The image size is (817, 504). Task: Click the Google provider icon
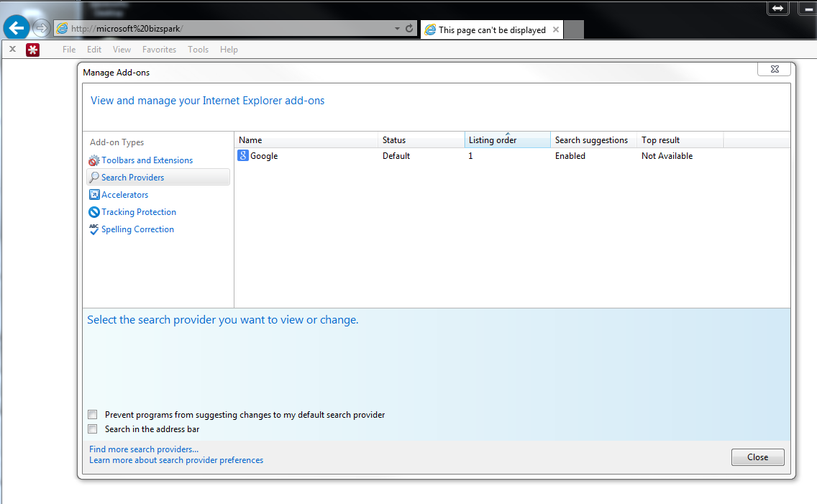(243, 155)
